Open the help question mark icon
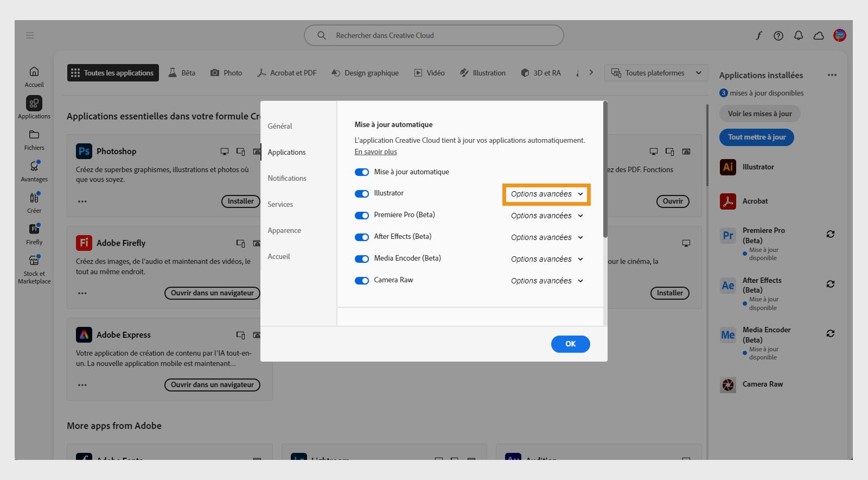 [x=778, y=35]
